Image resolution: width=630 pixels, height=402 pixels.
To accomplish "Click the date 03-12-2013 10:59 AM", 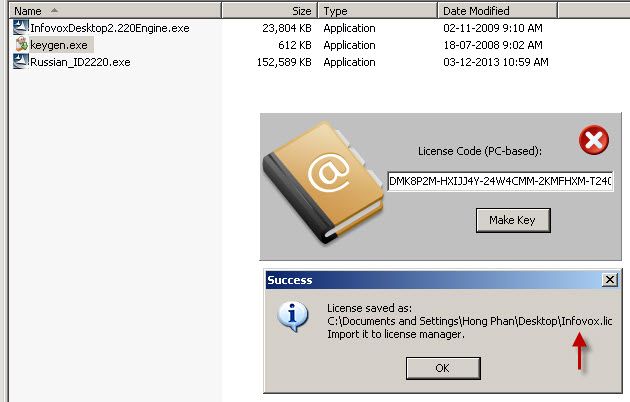I will tap(496, 62).
